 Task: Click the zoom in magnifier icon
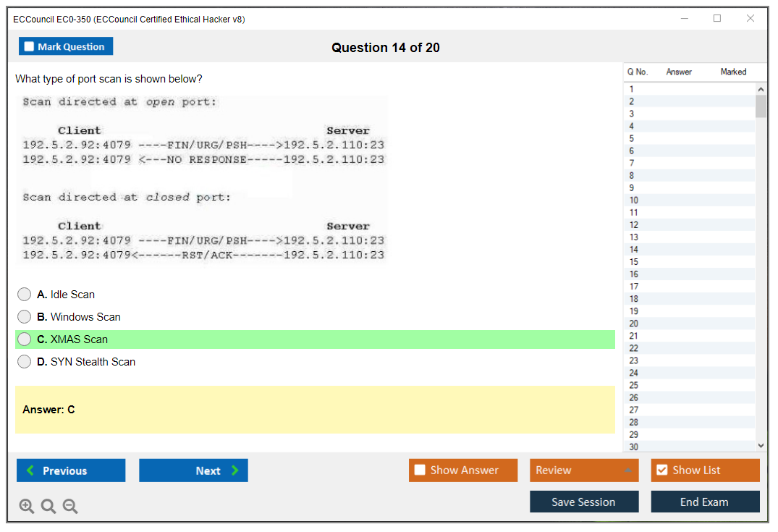(x=27, y=507)
